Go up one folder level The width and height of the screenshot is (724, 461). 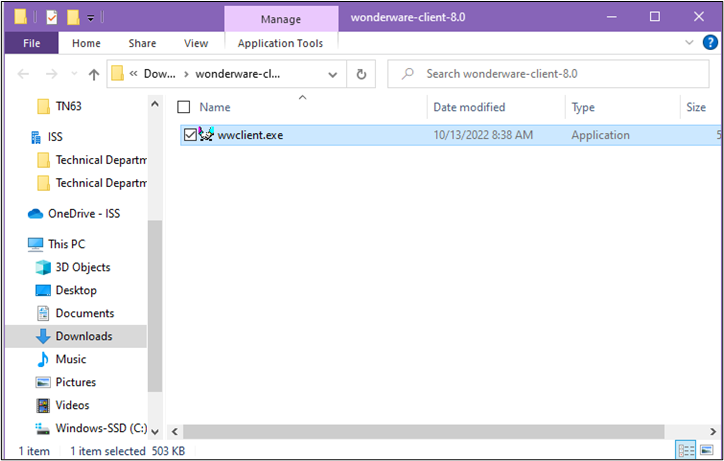coord(94,74)
